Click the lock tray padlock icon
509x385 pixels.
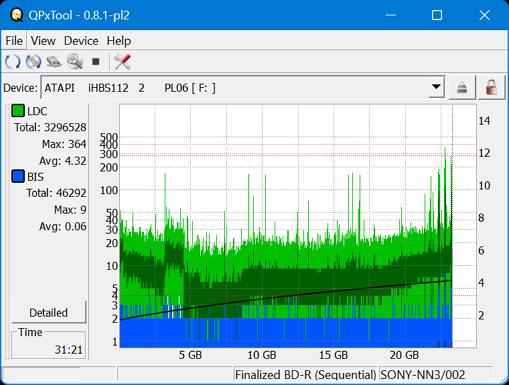491,88
